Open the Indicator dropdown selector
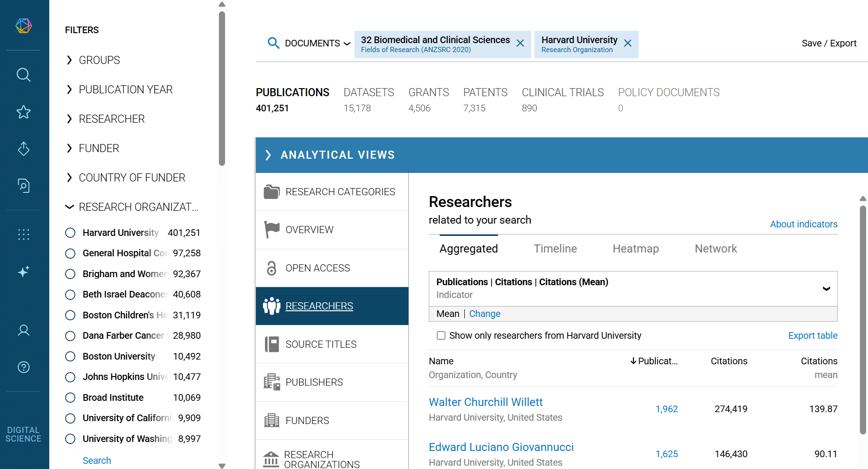 coord(826,289)
